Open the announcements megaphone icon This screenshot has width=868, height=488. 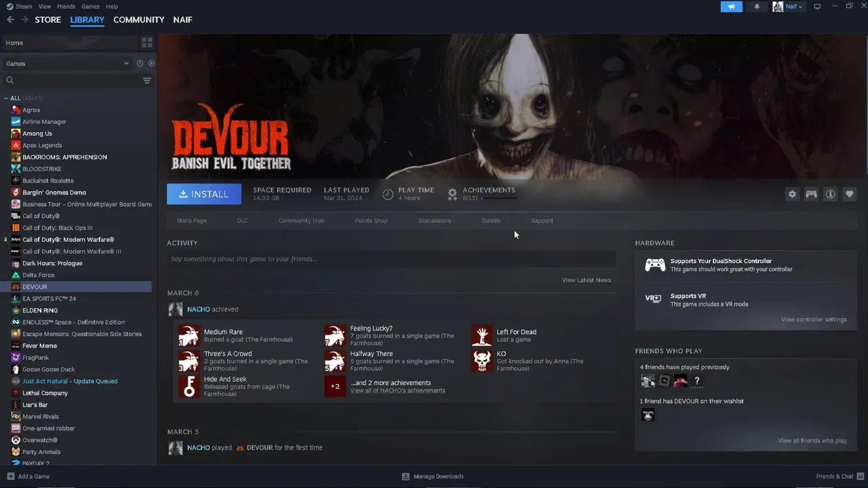tap(731, 7)
